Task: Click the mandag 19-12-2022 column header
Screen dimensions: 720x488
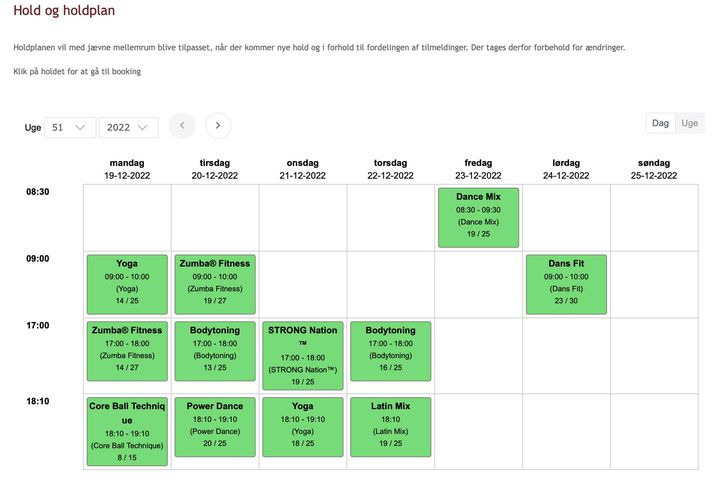Action: [127, 169]
